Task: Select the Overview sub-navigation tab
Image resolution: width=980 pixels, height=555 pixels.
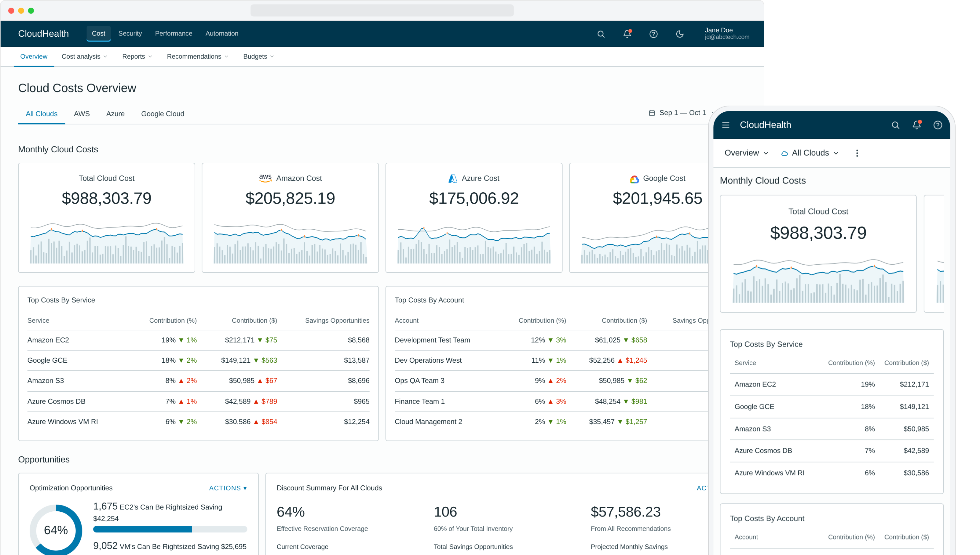Action: (34, 56)
